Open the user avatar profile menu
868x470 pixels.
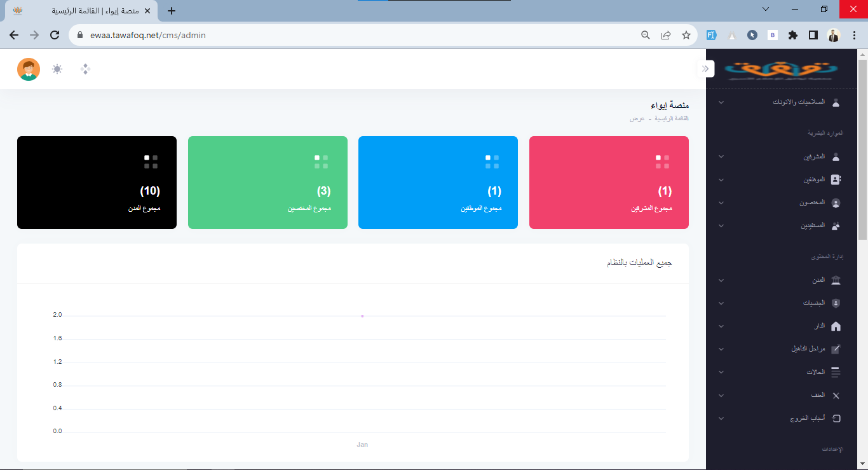(x=29, y=69)
